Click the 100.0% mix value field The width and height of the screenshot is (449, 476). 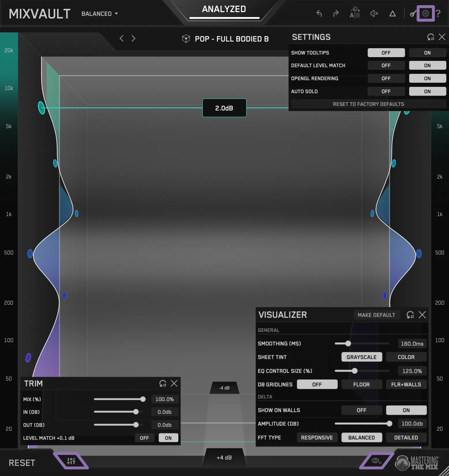click(x=164, y=399)
